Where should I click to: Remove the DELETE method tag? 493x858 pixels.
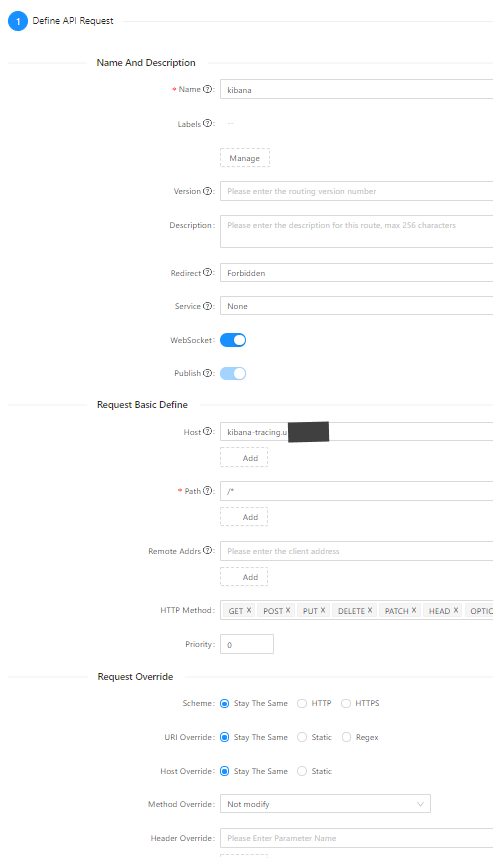tap(370, 610)
